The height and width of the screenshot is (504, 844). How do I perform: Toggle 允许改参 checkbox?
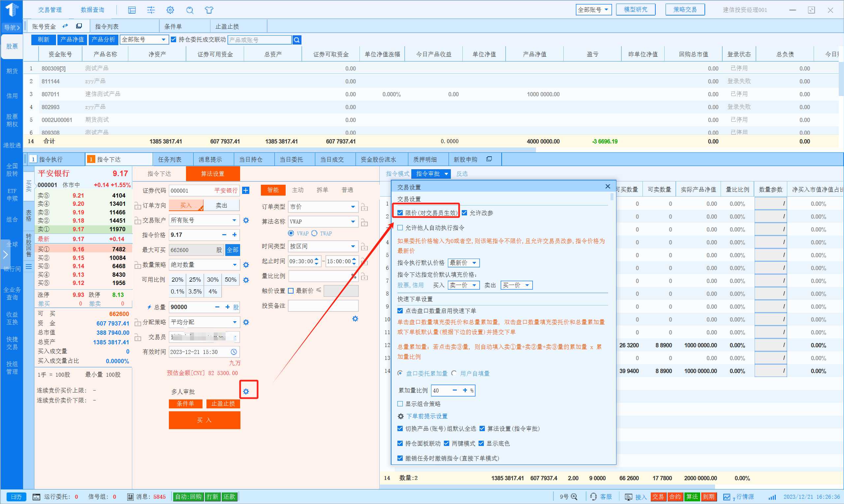[x=464, y=213]
